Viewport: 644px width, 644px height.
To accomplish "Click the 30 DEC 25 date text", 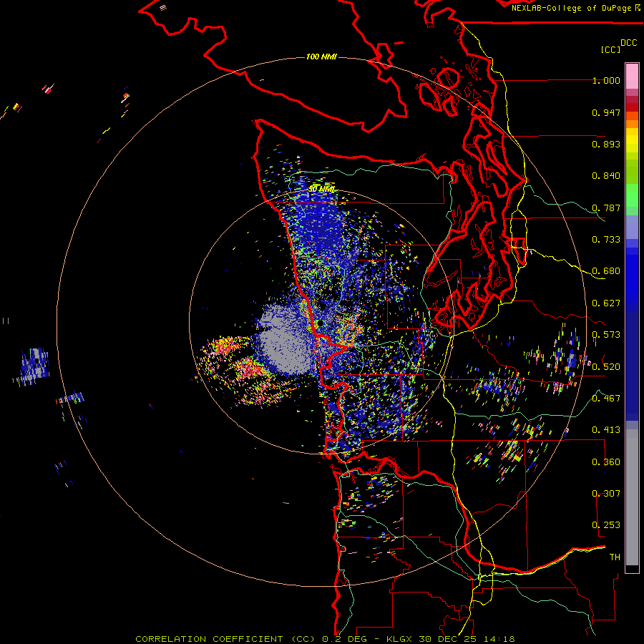I will tap(449, 639).
